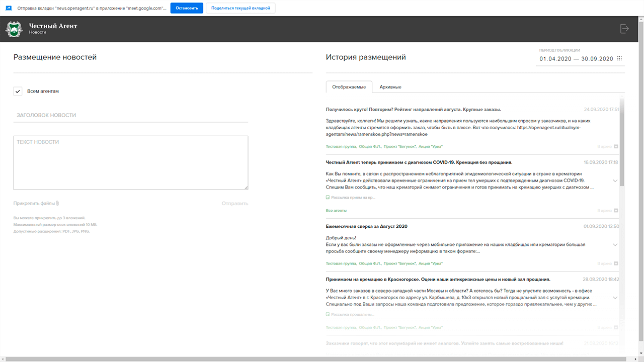Viewport: 644px width, 362px height.
Task: Click the screen-sharing icon in the top bar
Action: coord(9,9)
